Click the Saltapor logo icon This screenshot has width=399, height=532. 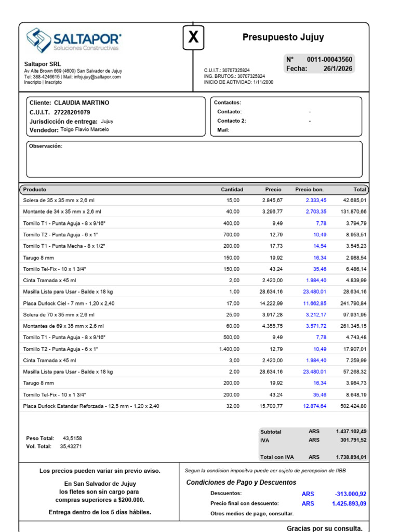pyautogui.click(x=38, y=41)
